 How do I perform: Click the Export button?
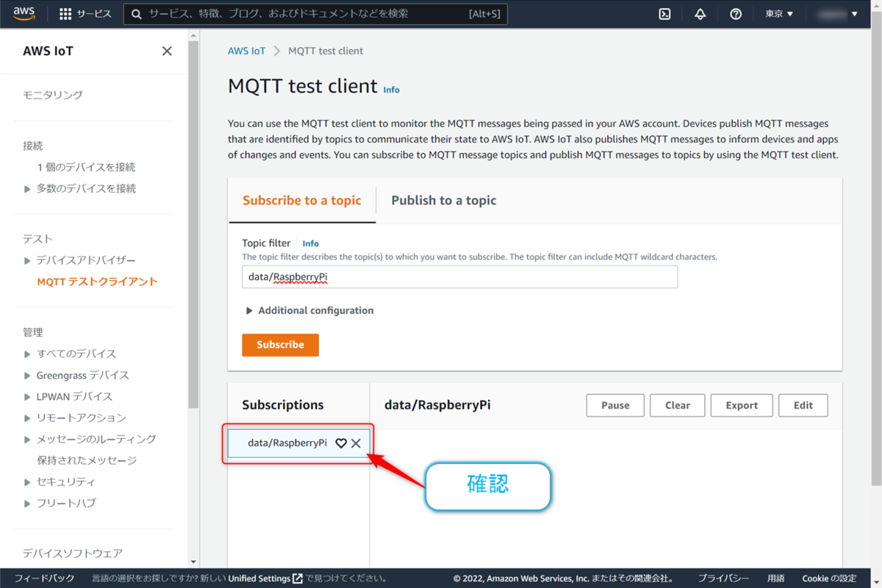tap(742, 405)
